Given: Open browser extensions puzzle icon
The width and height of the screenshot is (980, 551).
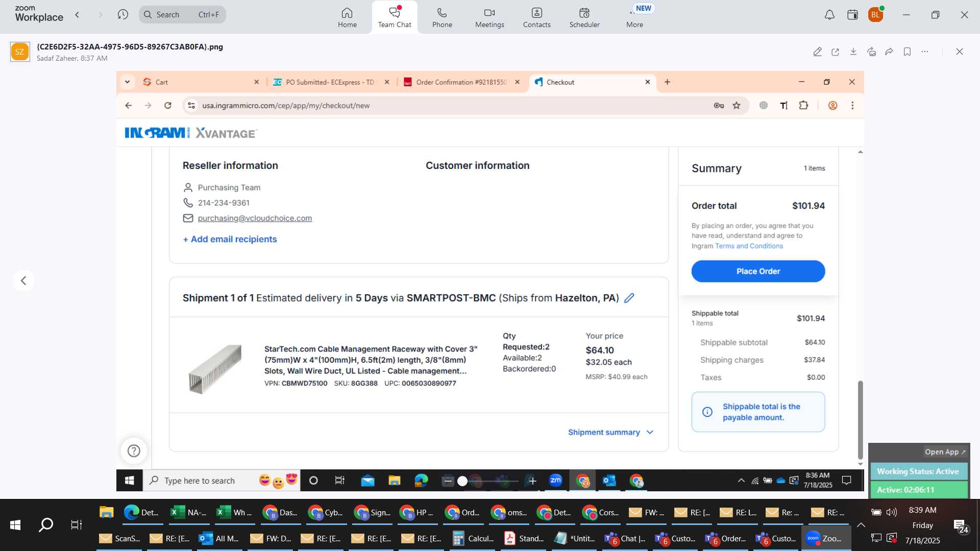Looking at the screenshot, I should coord(803,106).
